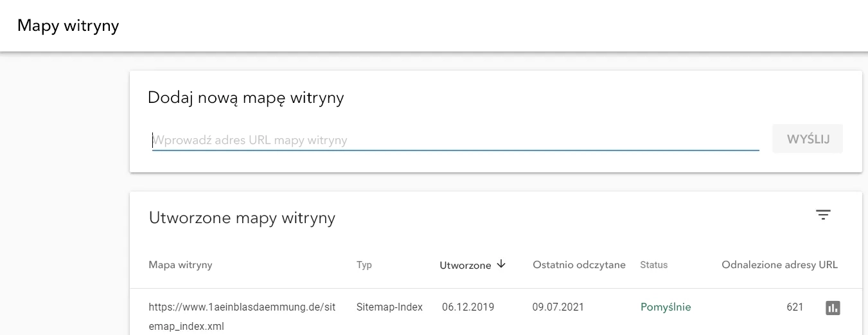Image resolution: width=868 pixels, height=335 pixels.
Task: Select the Dodaj nową mapę witryny heading
Action: 246,98
